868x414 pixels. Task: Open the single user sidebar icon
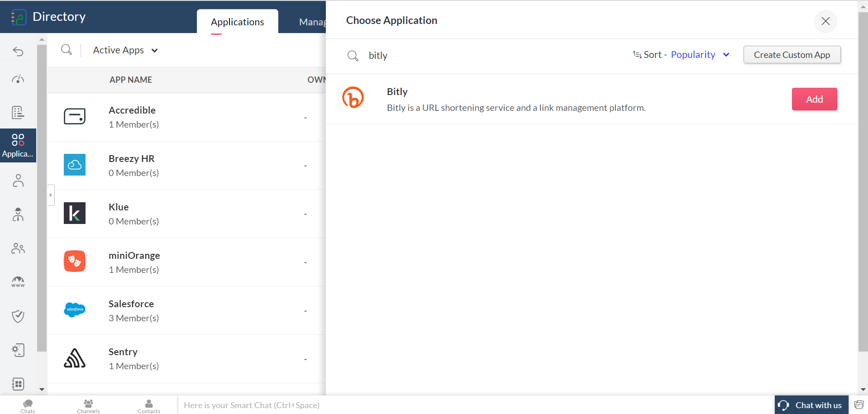[x=18, y=181]
